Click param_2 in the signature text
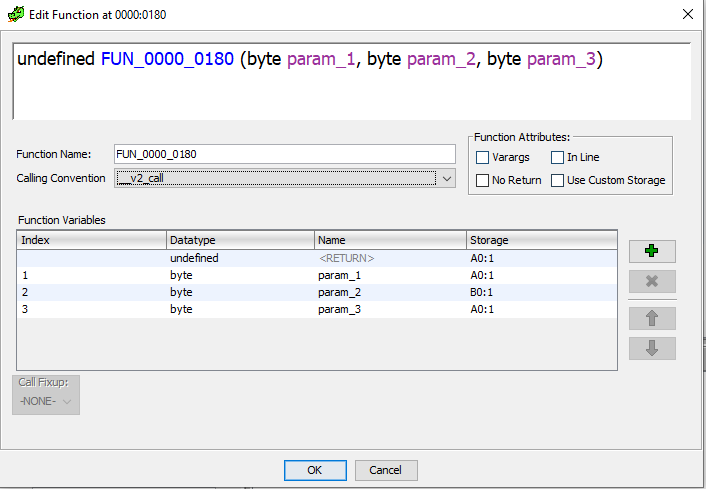 441,59
